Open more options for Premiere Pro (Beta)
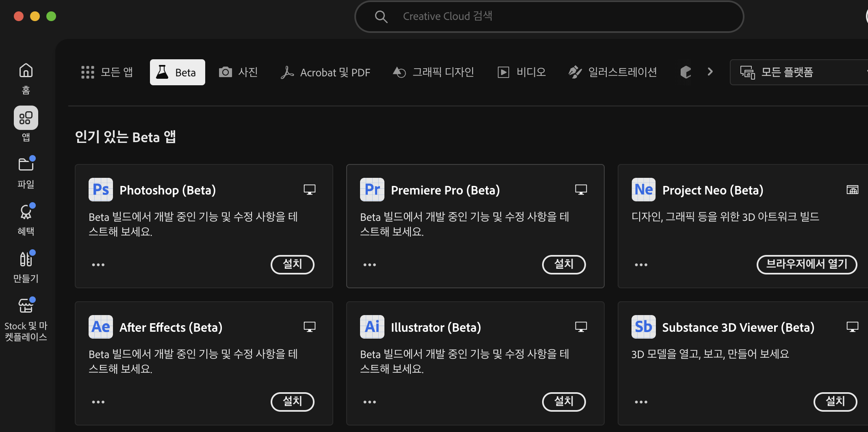 click(370, 265)
